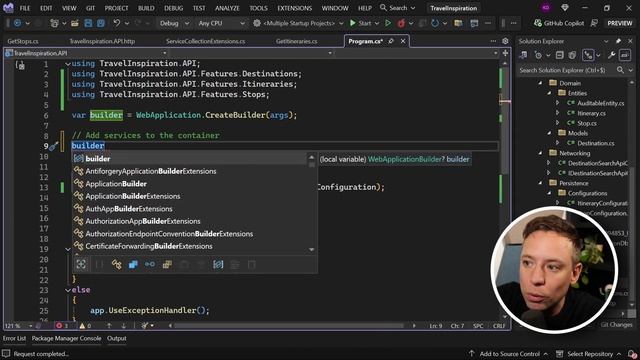Click the PREVIEW button
Image resolution: width=640 pixels, height=360 pixels.
[620, 23]
